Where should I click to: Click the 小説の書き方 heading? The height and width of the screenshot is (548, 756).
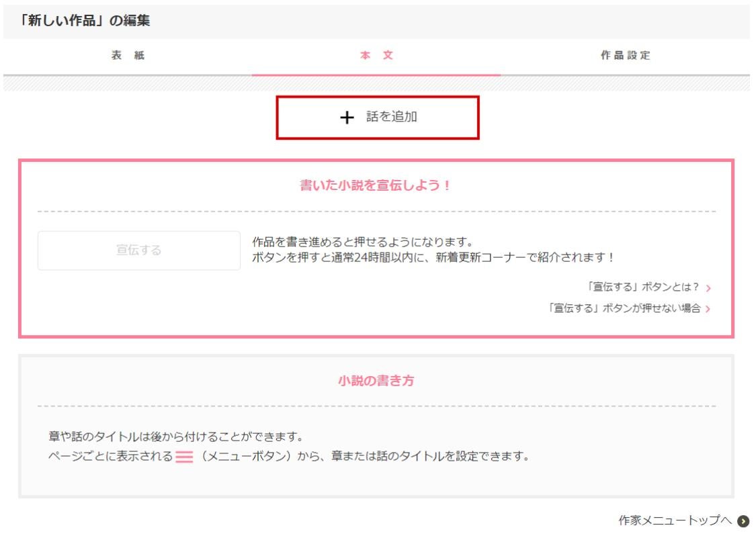(x=376, y=381)
